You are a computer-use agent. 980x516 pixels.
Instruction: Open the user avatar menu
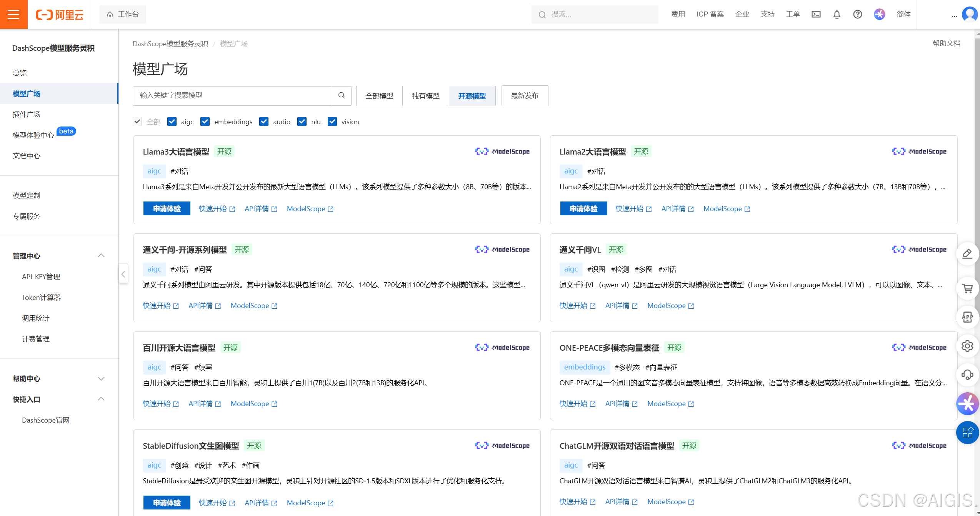point(969,15)
